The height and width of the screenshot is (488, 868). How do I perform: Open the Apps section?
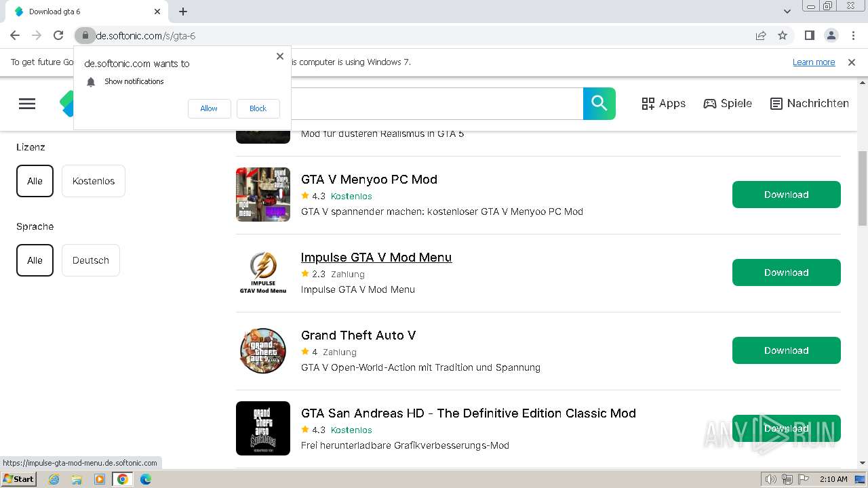663,103
